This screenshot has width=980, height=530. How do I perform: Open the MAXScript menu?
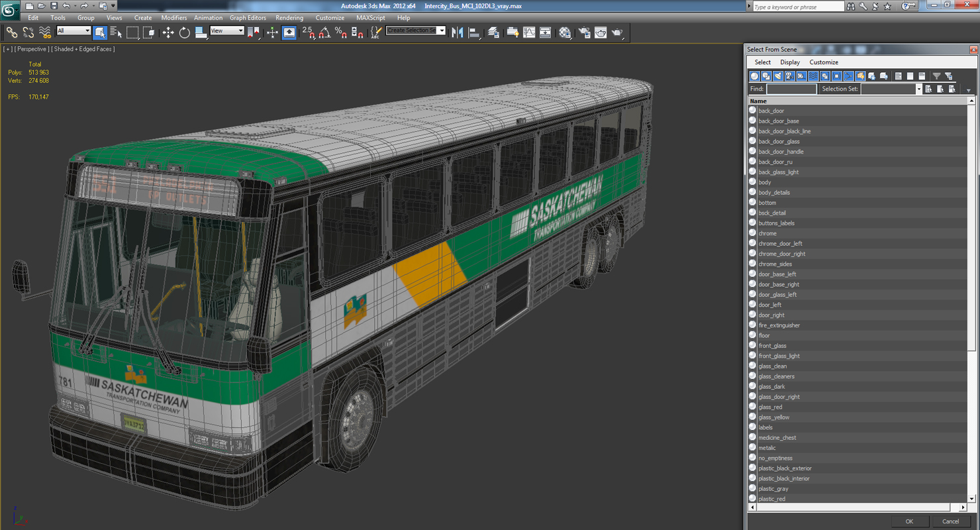[370, 18]
